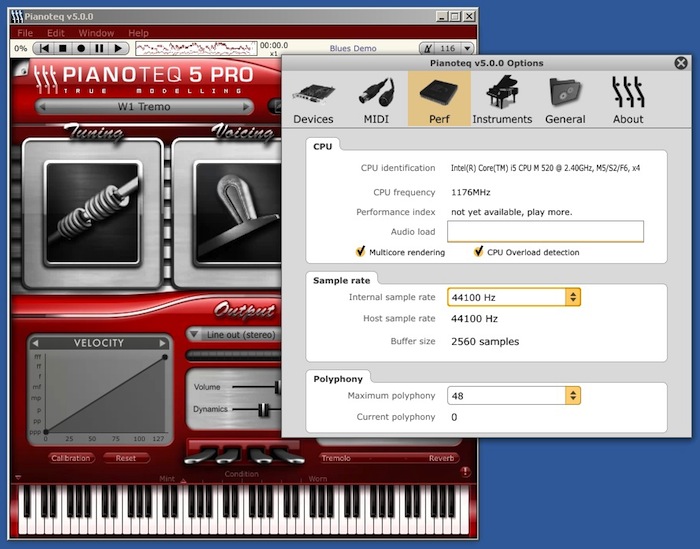Open the Line out (stereo) dropdown
Image resolution: width=700 pixels, height=549 pixels.
(234, 335)
